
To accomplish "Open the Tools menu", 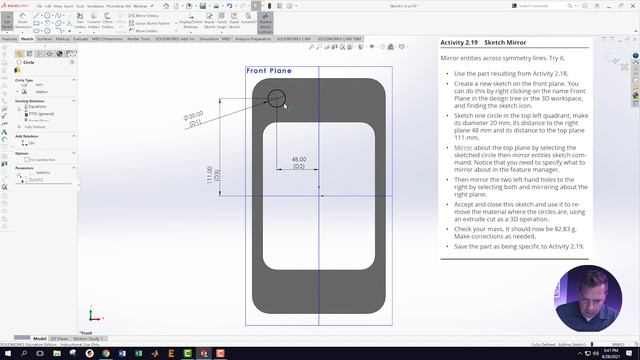I will (80, 6).
